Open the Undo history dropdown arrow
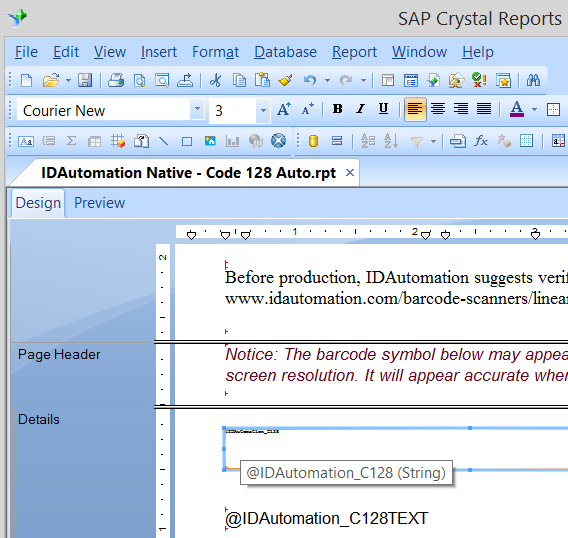This screenshot has width=568, height=538. tap(327, 80)
